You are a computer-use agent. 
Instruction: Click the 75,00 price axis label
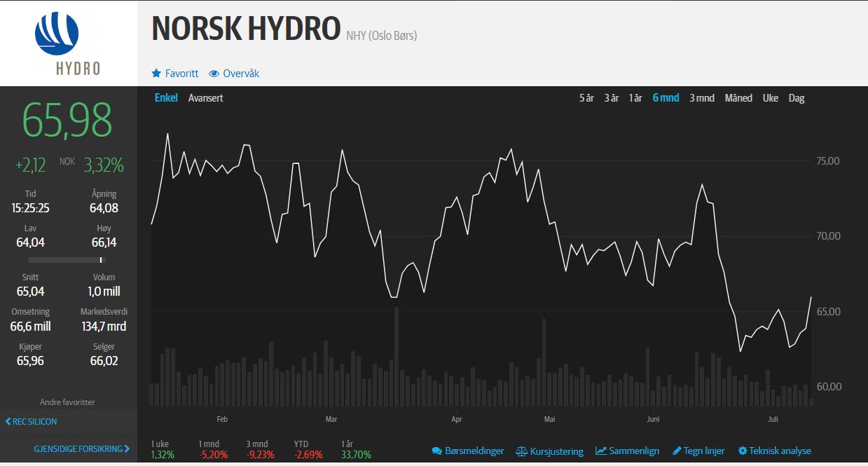point(829,161)
